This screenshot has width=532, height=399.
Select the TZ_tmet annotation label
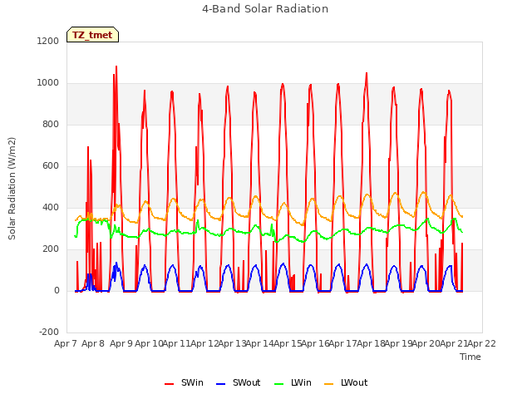point(92,35)
